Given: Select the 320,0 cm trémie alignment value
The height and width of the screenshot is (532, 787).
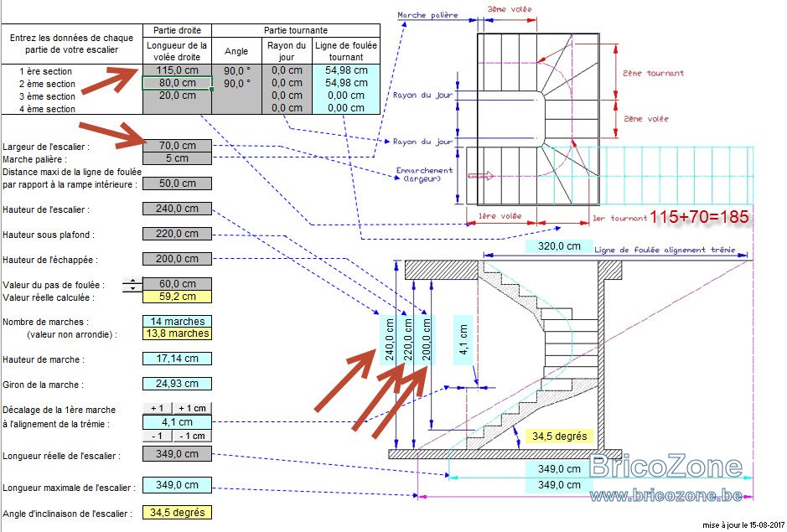Looking at the screenshot, I should pyautogui.click(x=559, y=246).
